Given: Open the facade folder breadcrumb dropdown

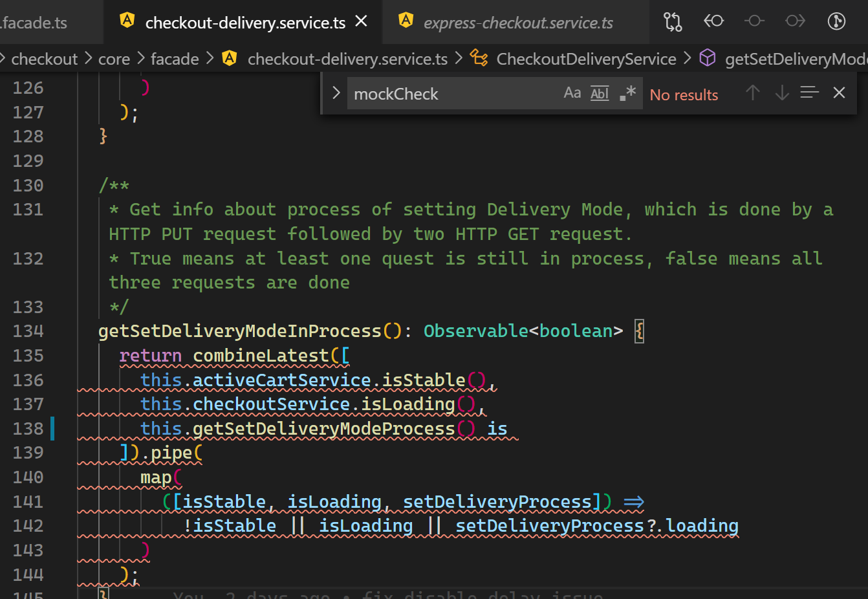Looking at the screenshot, I should 174,58.
